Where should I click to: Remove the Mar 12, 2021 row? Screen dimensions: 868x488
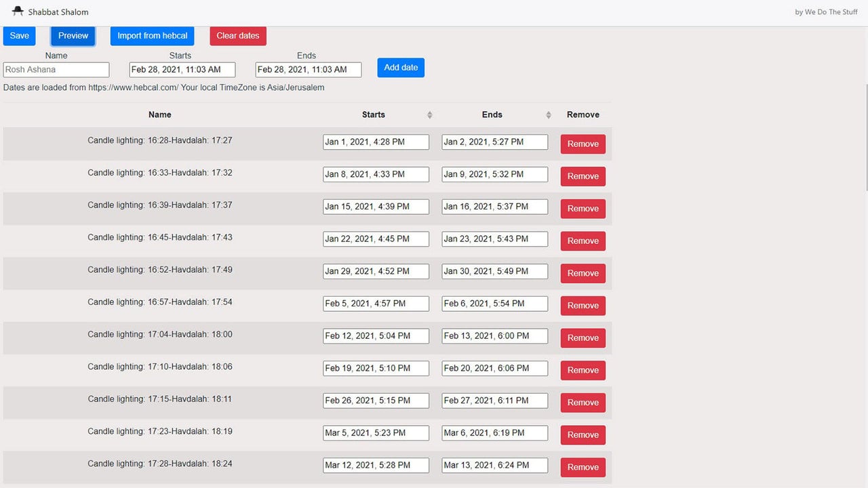(583, 467)
